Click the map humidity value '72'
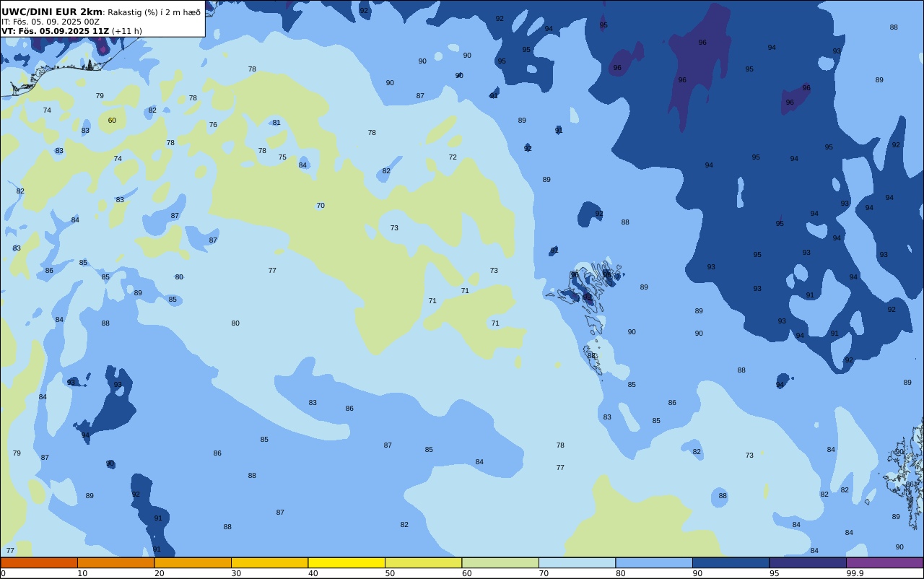 pos(453,157)
